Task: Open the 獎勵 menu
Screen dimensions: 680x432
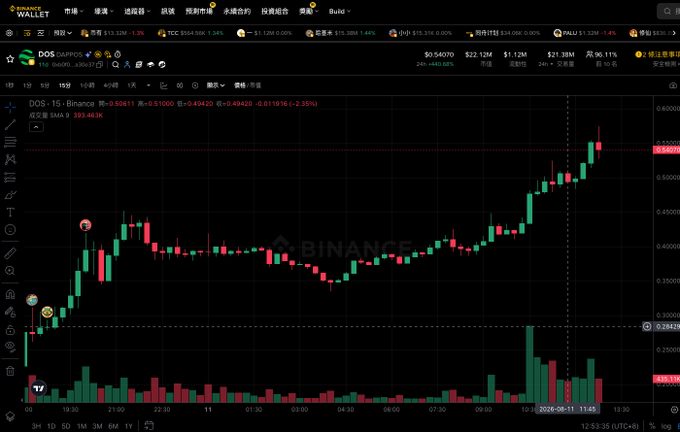Action: 308,11
